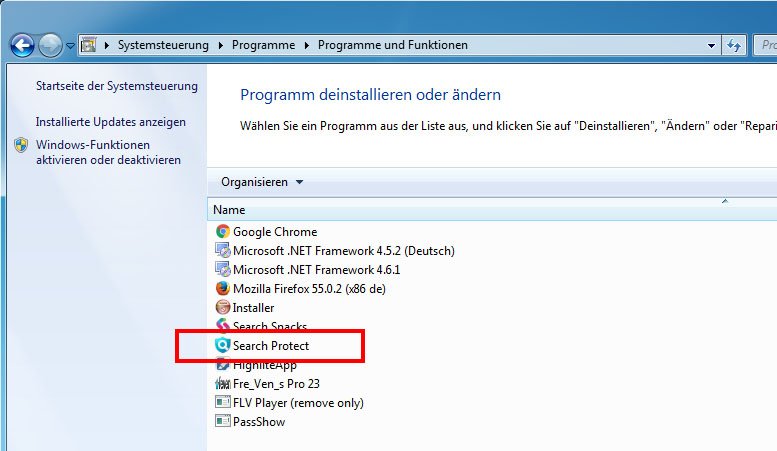The image size is (777, 451).
Task: Select the Google Chrome entry text
Action: coord(275,232)
